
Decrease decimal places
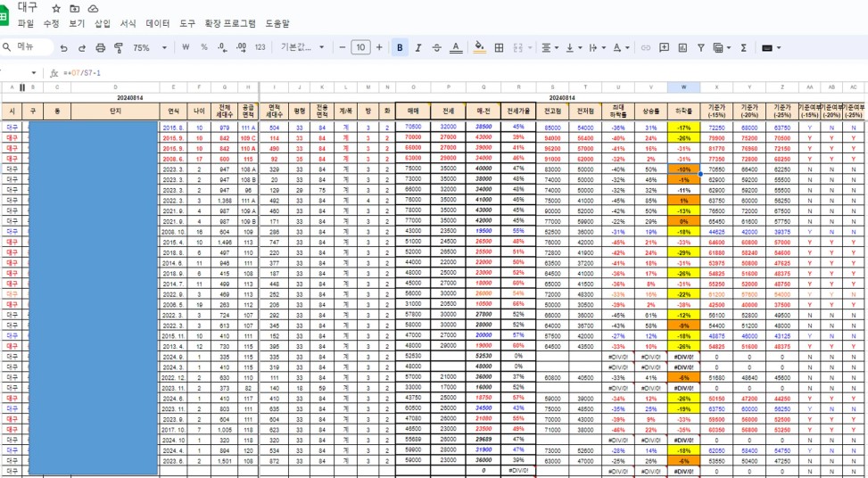222,47
